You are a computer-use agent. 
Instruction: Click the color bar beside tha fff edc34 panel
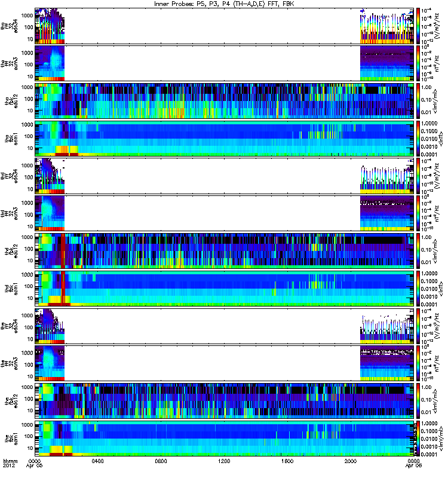click(x=418, y=26)
